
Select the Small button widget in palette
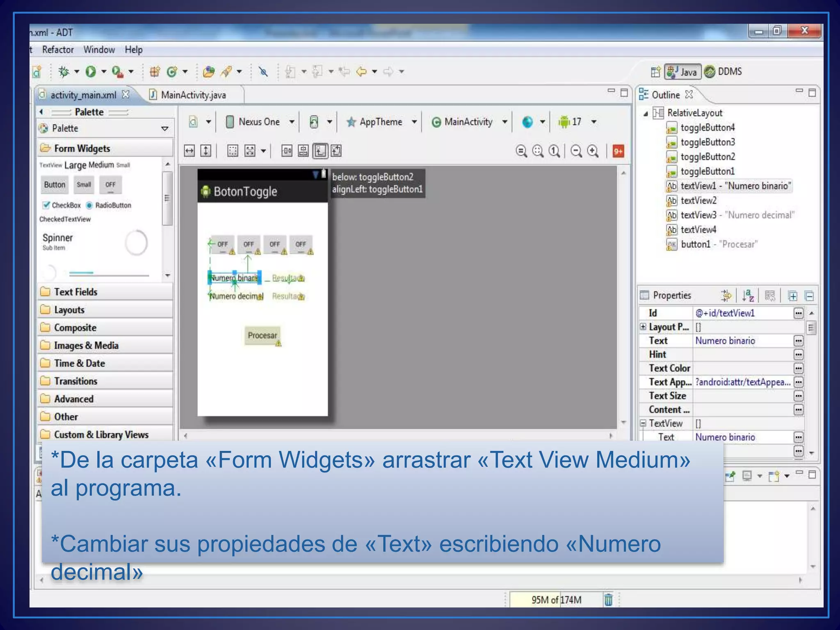[x=84, y=185]
